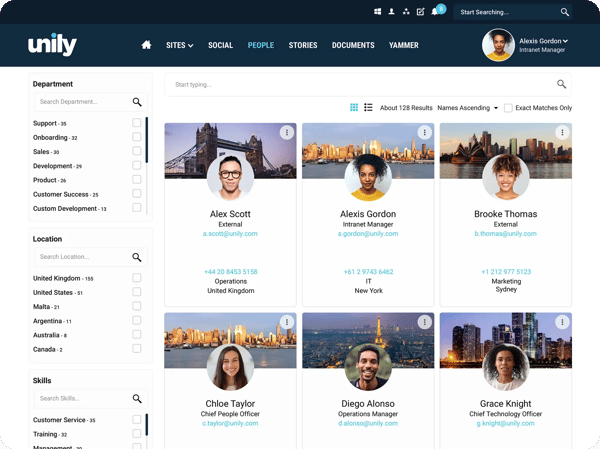Expand Alexis Gordon account dropdown
600x449 pixels.
coord(543,41)
